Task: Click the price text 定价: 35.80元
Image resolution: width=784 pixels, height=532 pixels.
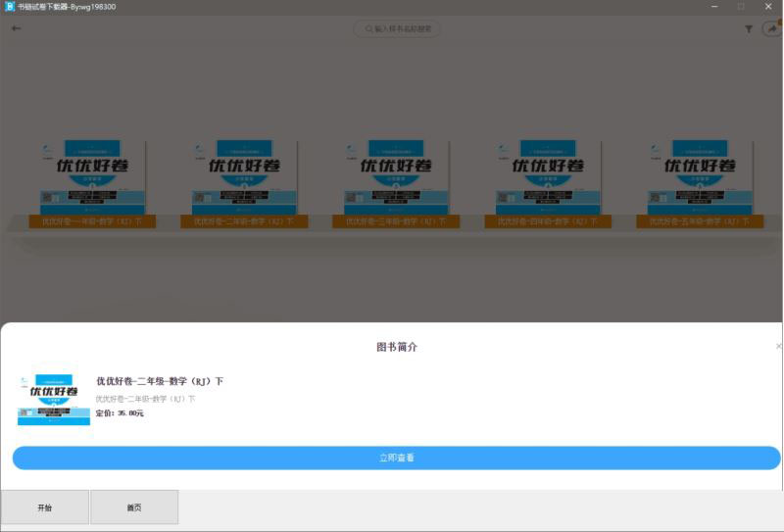Action: pyautogui.click(x=120, y=413)
